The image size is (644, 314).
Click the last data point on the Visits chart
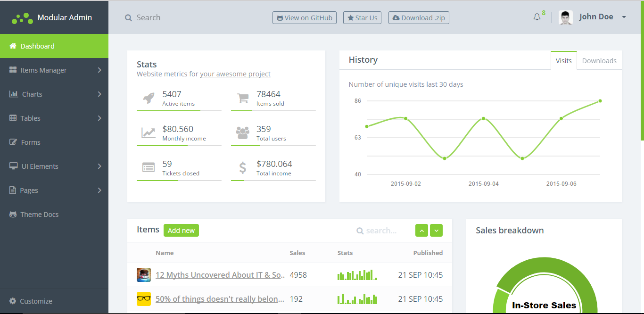(600, 101)
